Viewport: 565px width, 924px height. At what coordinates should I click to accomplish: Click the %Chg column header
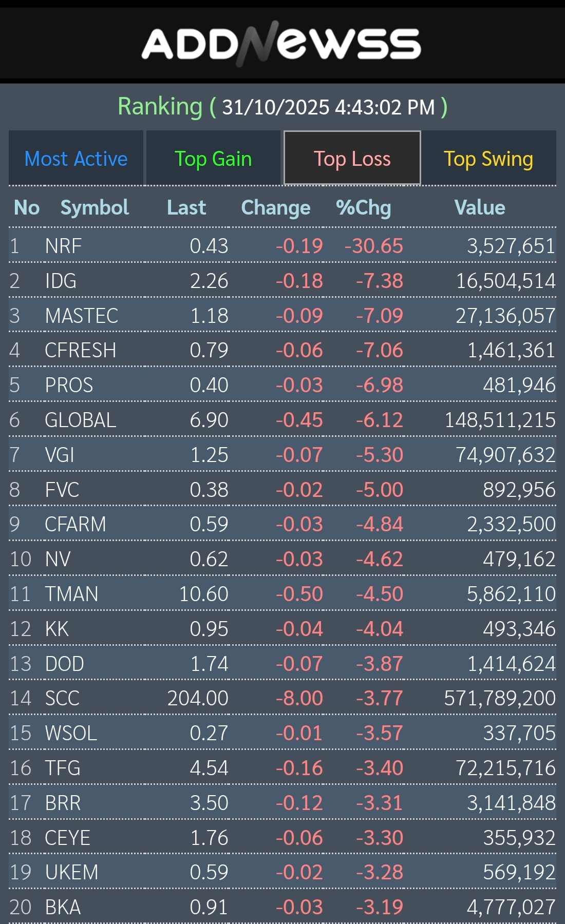(363, 207)
